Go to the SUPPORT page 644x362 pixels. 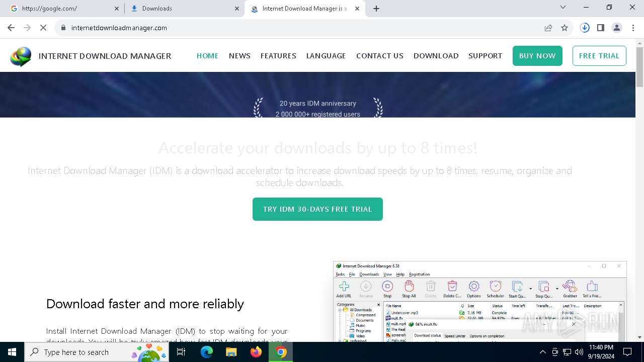tap(486, 56)
